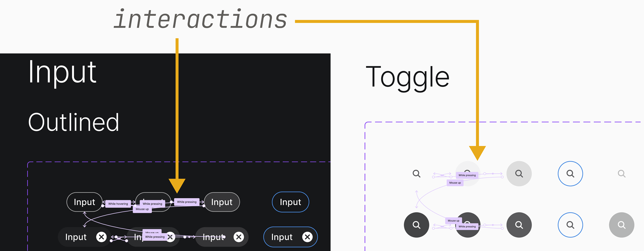Select the 'Toggle' section heading
Screen dimensions: 644x251
point(408,77)
